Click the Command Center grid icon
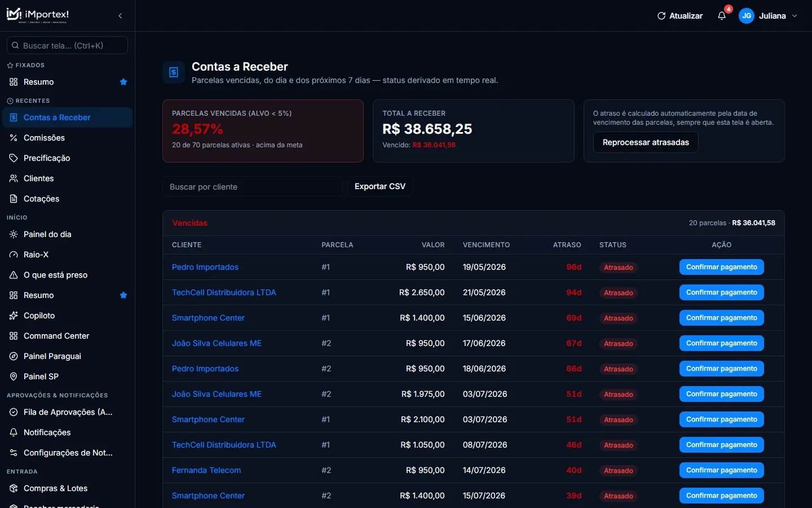Image resolution: width=812 pixels, height=508 pixels. point(14,336)
